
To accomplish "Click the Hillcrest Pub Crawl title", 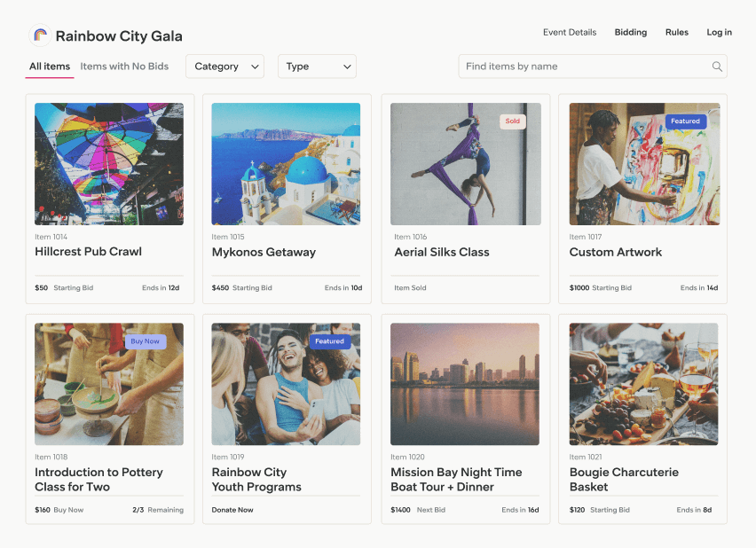I will (x=88, y=252).
